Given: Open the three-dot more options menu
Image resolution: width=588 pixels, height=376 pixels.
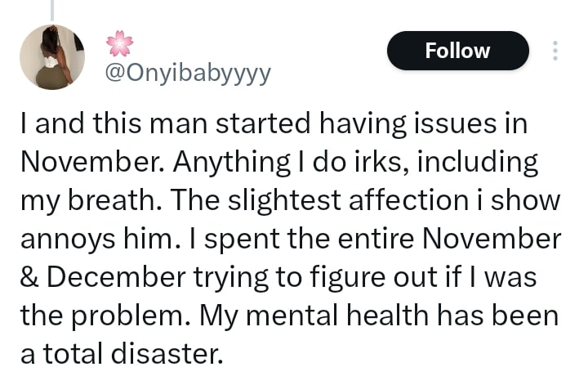Looking at the screenshot, I should (555, 51).
